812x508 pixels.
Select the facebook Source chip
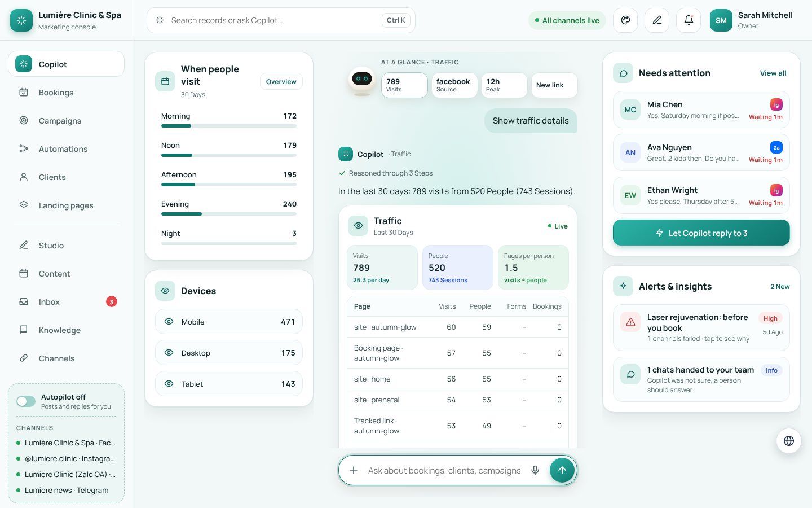tap(454, 85)
